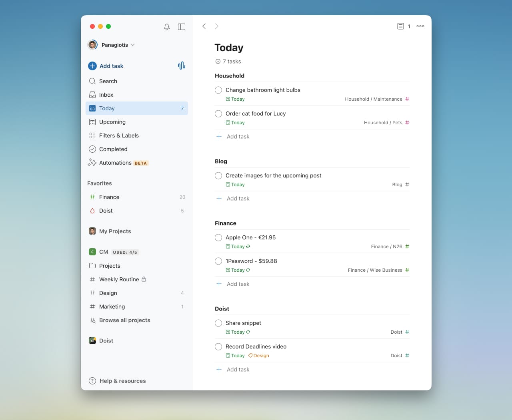Toggle the sidebar layout icon
512x420 pixels.
[x=182, y=26]
